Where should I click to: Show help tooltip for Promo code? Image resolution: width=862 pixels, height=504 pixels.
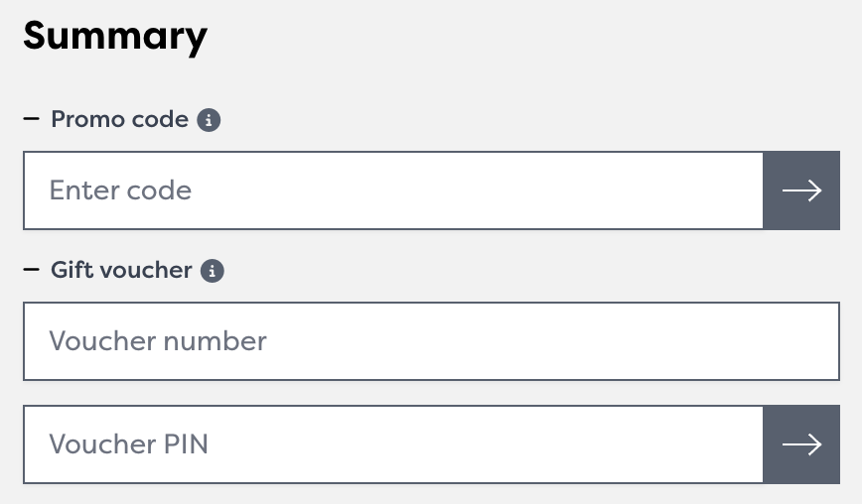click(x=209, y=120)
